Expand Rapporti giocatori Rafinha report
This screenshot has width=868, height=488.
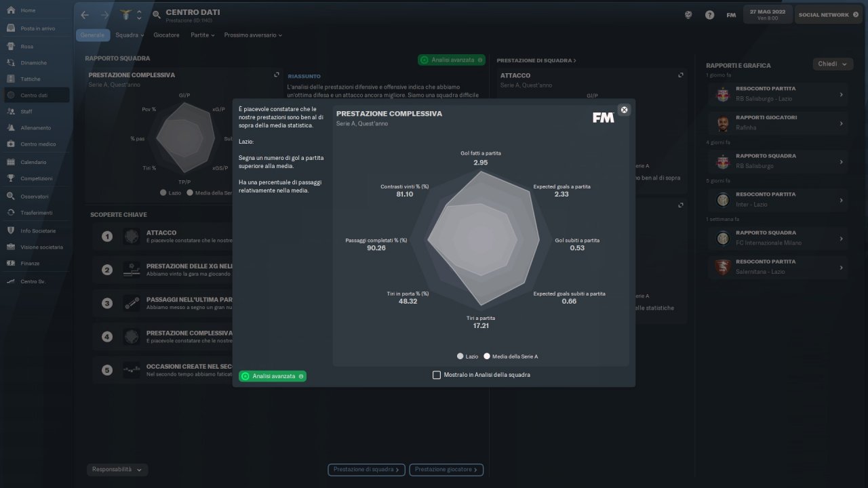pyautogui.click(x=841, y=123)
